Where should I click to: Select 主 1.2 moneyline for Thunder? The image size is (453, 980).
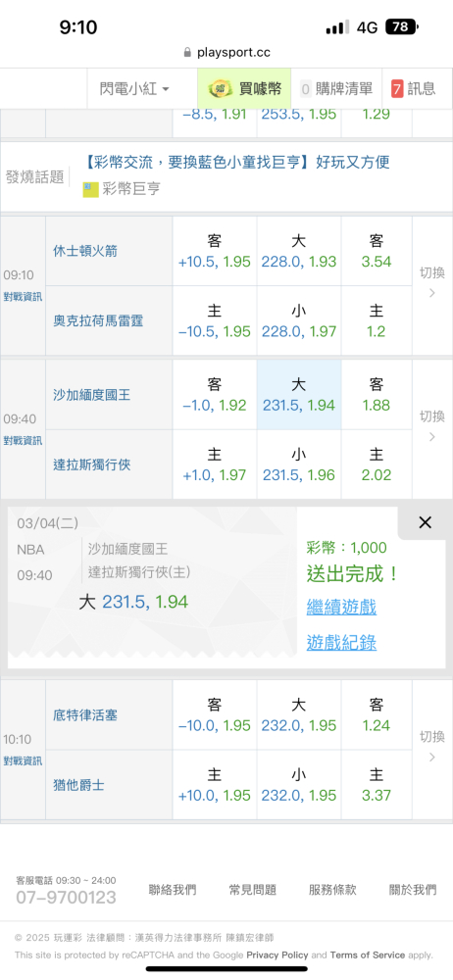click(377, 321)
